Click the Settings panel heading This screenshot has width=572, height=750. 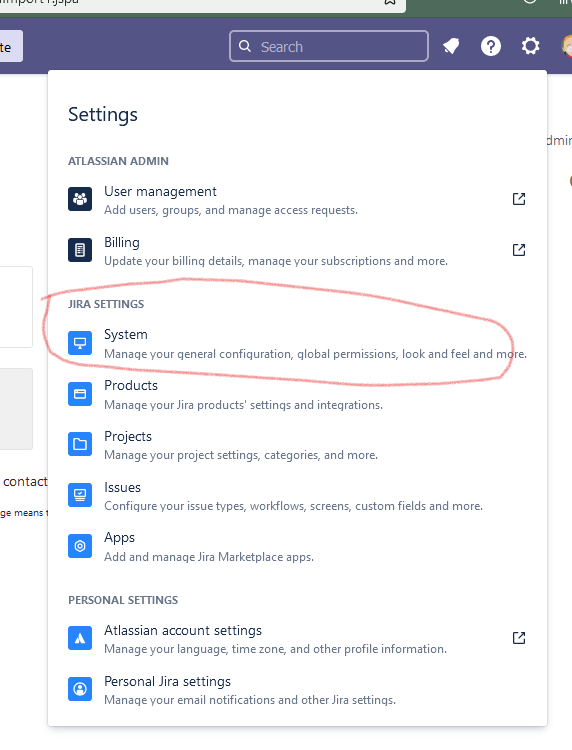click(103, 115)
